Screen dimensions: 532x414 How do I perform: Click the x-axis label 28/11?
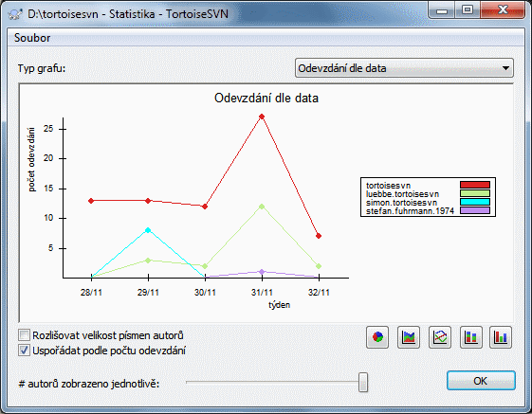91,293
